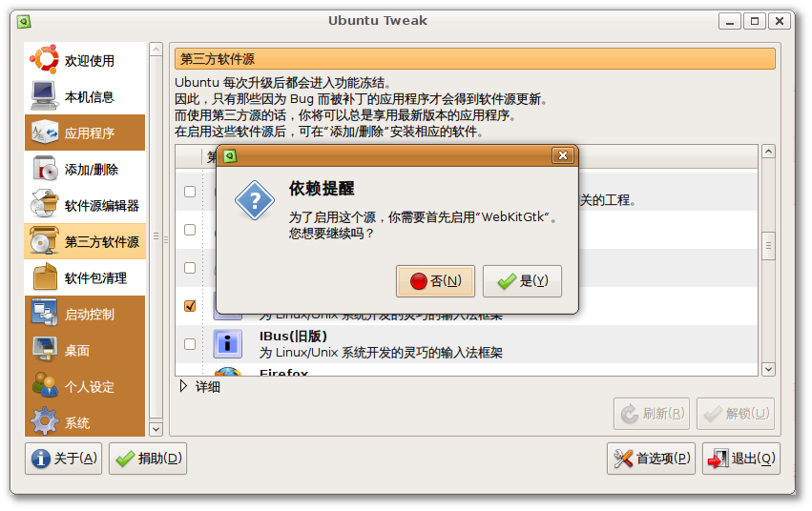Viewport: 812px width, 511px height.
Task: Expand the 详细 details section
Action: [x=183, y=386]
